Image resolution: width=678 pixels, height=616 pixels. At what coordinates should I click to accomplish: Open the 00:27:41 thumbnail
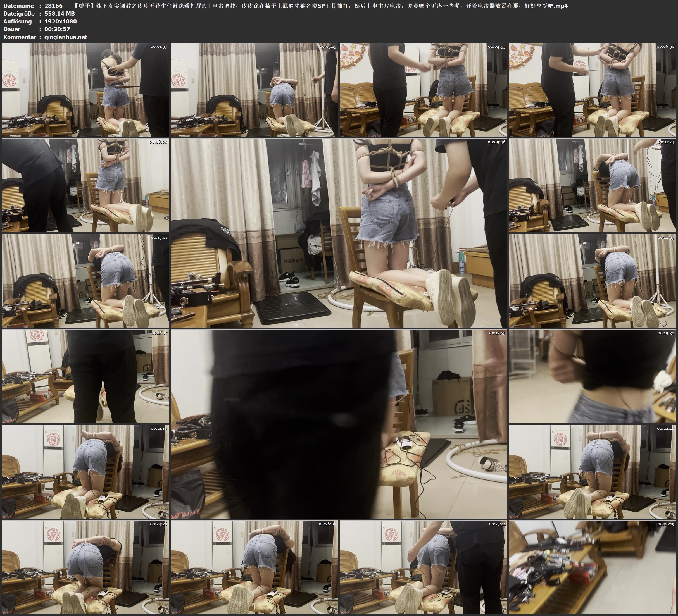[x=423, y=567]
